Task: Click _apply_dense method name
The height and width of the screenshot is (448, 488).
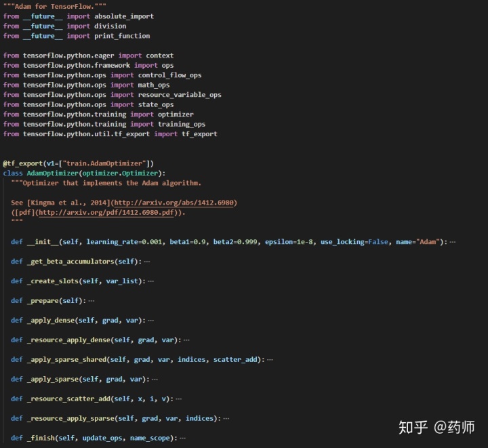Action: [x=51, y=321]
